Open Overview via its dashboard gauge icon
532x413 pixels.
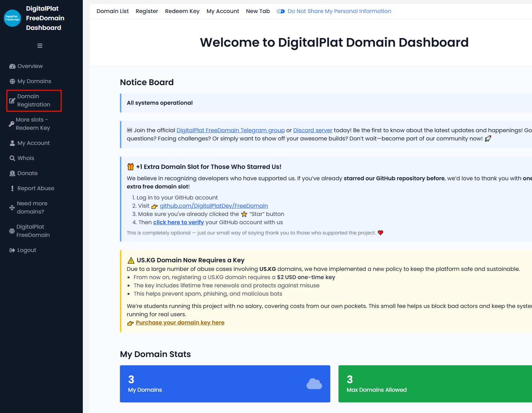click(x=12, y=66)
